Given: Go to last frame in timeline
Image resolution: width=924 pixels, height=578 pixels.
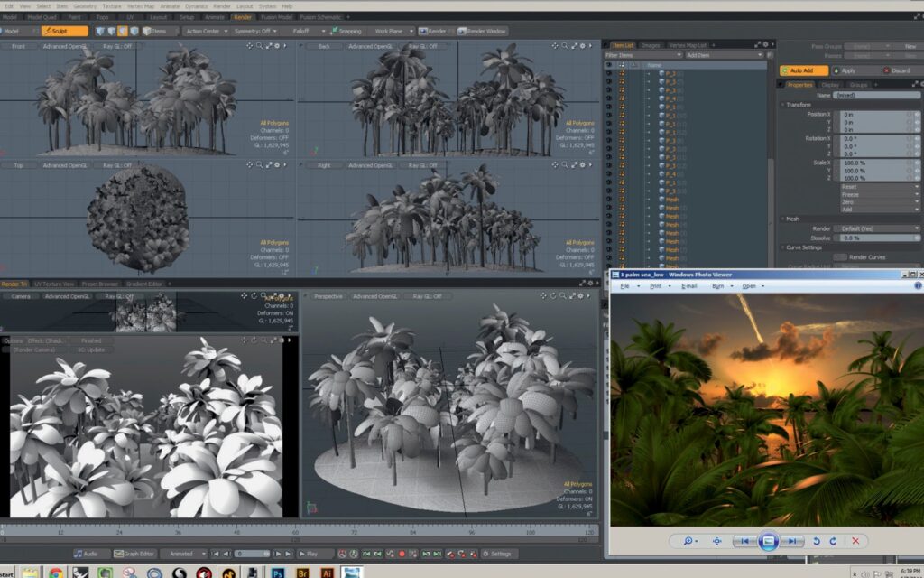Looking at the screenshot, I should point(288,554).
